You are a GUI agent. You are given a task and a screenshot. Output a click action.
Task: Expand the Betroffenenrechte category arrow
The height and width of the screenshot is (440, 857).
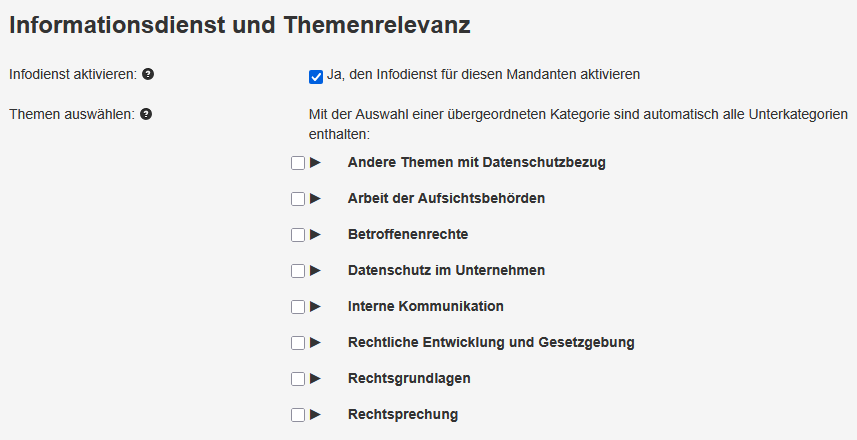(315, 234)
